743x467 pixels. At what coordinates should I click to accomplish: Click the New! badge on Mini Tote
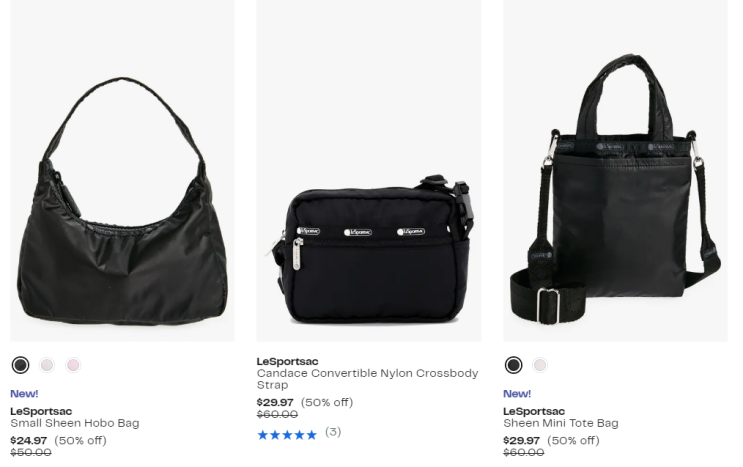coord(517,394)
